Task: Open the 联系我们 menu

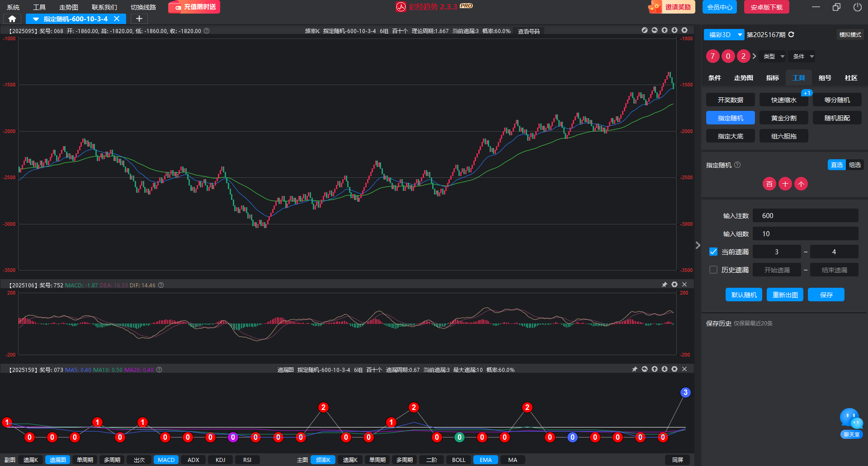Action: coord(104,7)
